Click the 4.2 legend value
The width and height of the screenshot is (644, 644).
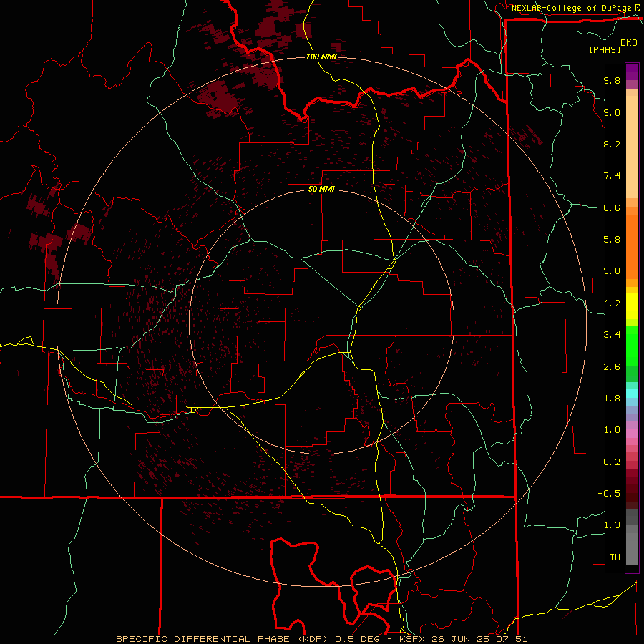(x=612, y=303)
